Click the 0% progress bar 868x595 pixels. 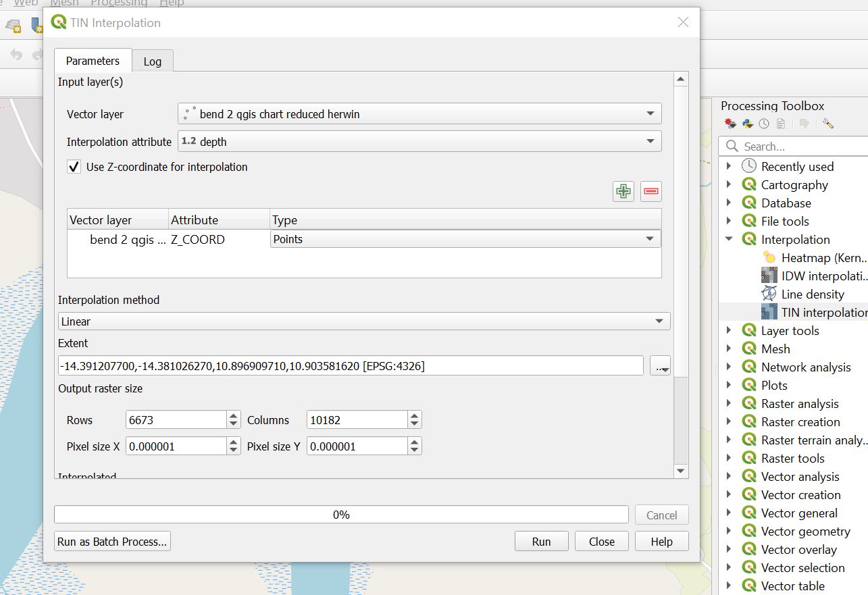pyautogui.click(x=341, y=515)
